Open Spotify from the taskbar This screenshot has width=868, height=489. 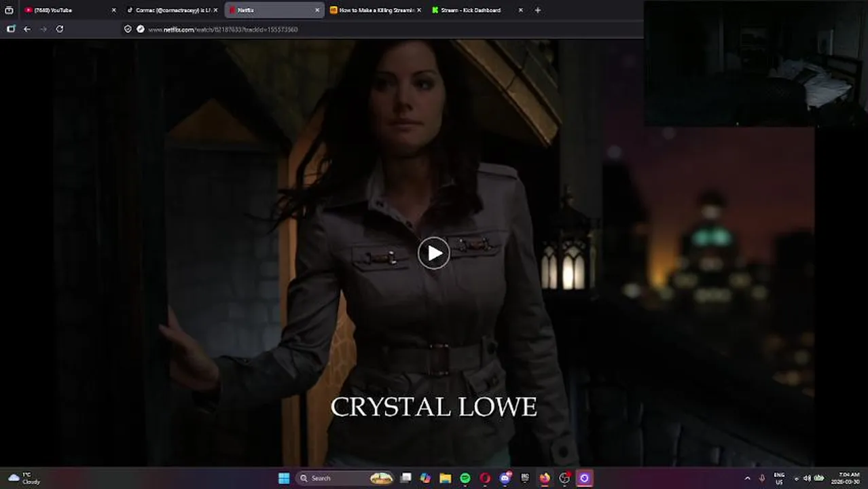click(x=465, y=478)
